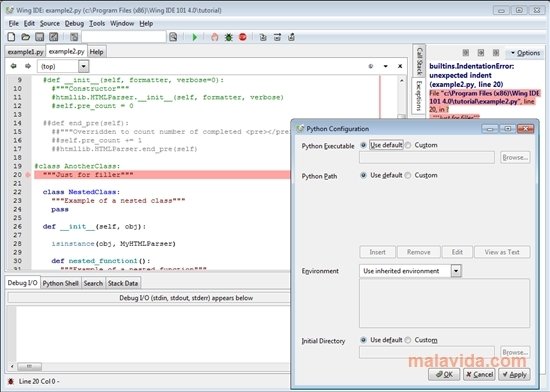
Task: Click the Debug I/O horizontal scrollbar thumb
Action: (x=29, y=366)
